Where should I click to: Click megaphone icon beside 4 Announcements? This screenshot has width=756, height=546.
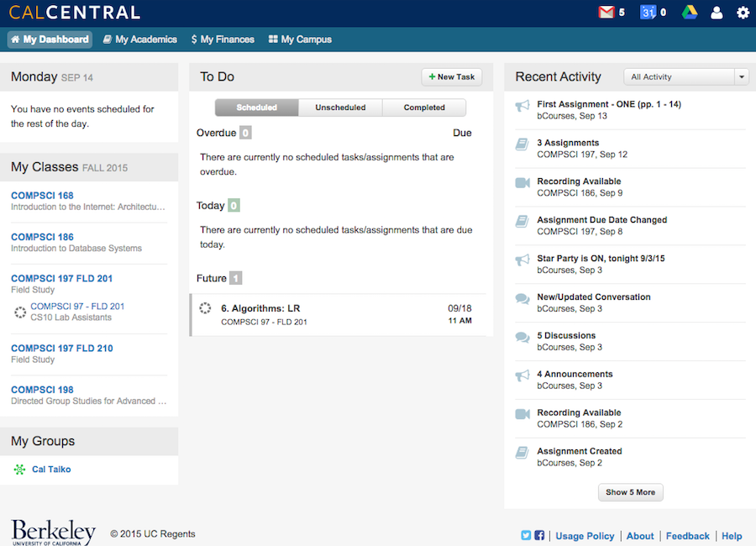522,375
